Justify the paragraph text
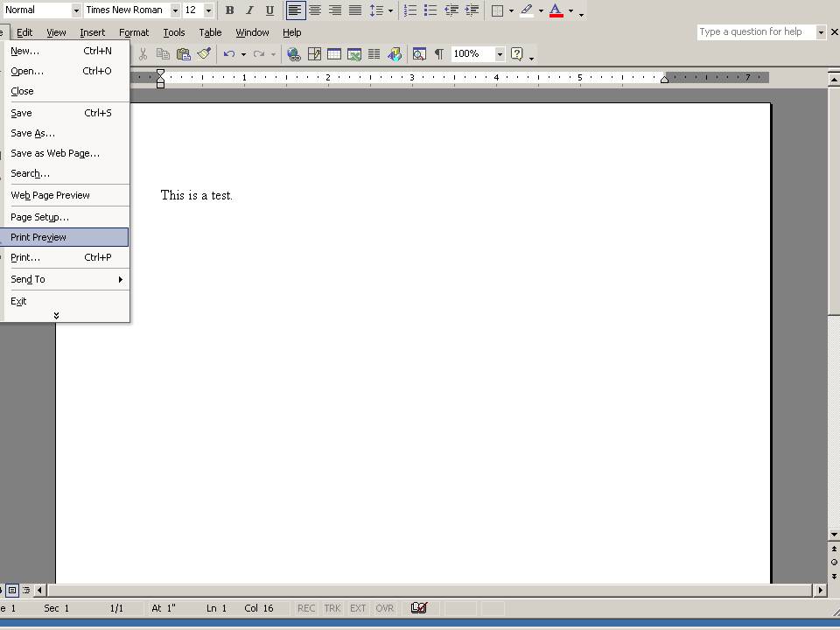 pyautogui.click(x=355, y=10)
